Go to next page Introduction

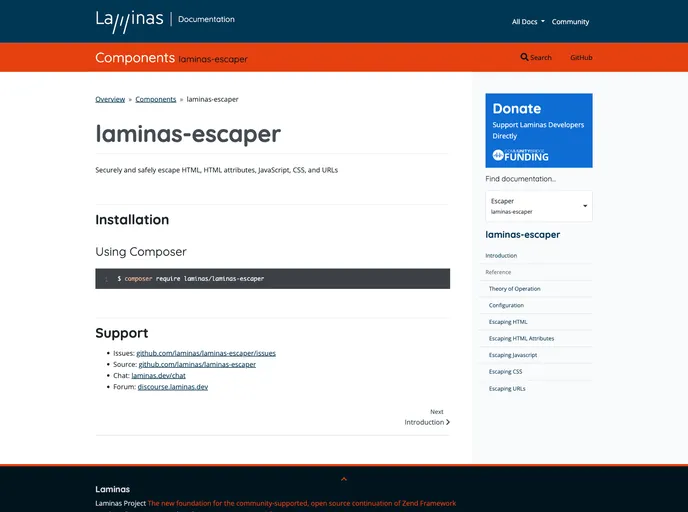426,417
